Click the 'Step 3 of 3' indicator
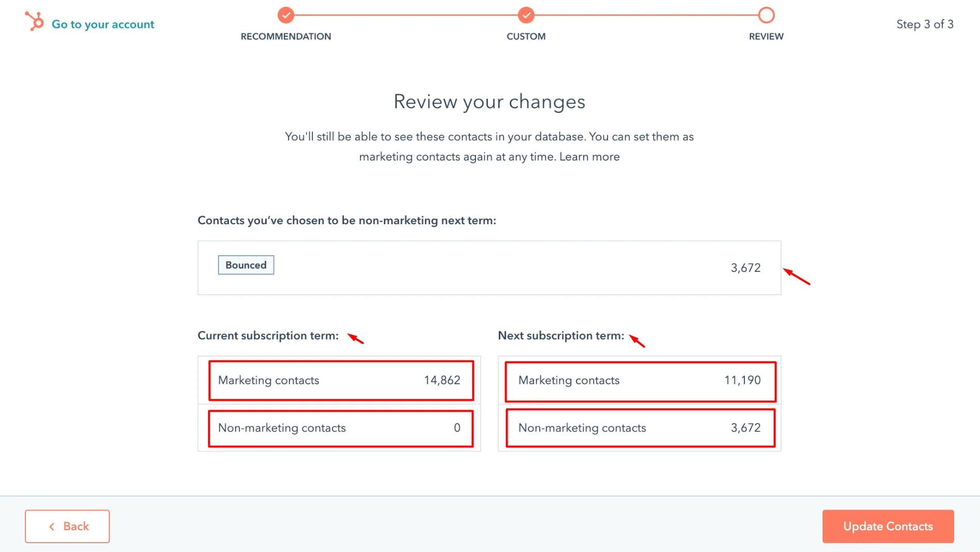Image resolution: width=980 pixels, height=552 pixels. (x=925, y=24)
